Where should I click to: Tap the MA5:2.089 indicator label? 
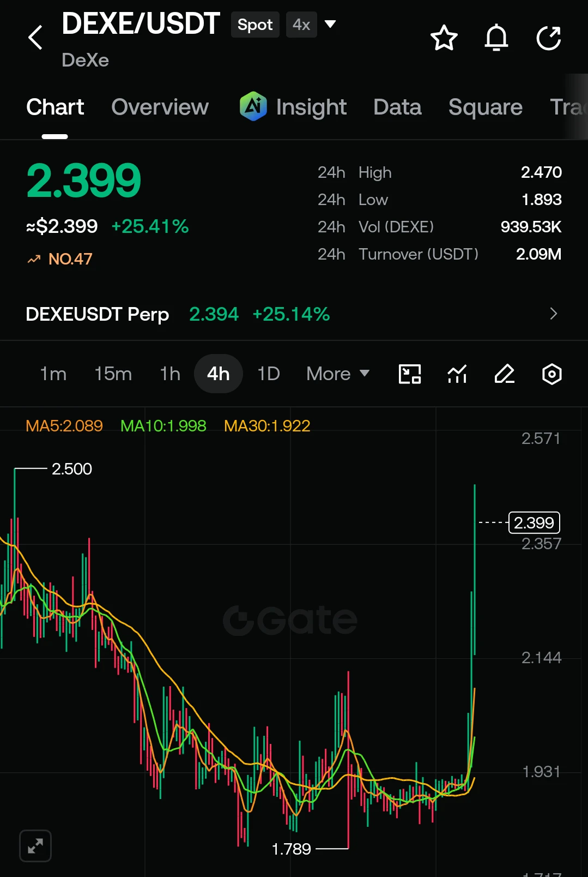[64, 425]
